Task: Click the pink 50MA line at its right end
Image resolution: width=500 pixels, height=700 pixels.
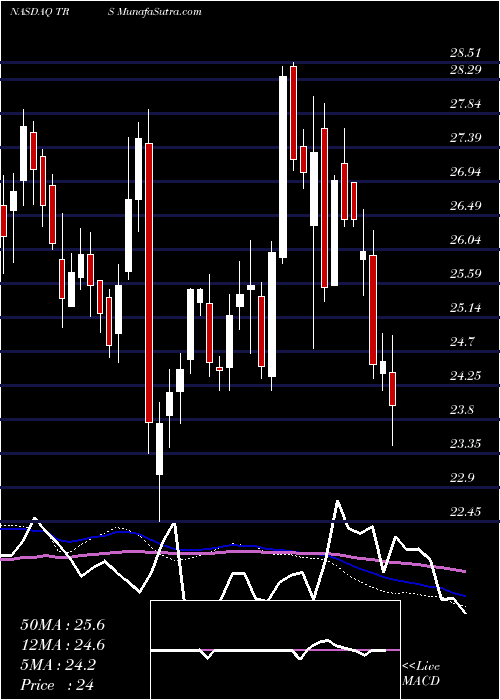Action: (464, 571)
